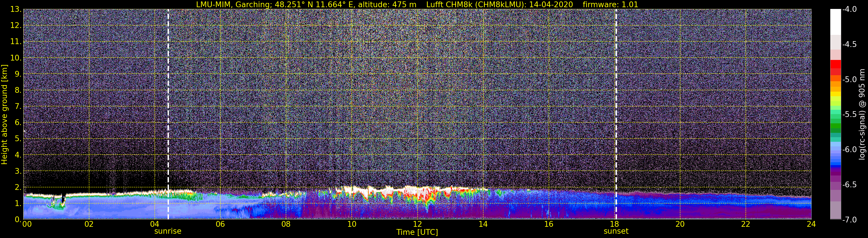Click the time axis tick label '18'

coord(615,224)
